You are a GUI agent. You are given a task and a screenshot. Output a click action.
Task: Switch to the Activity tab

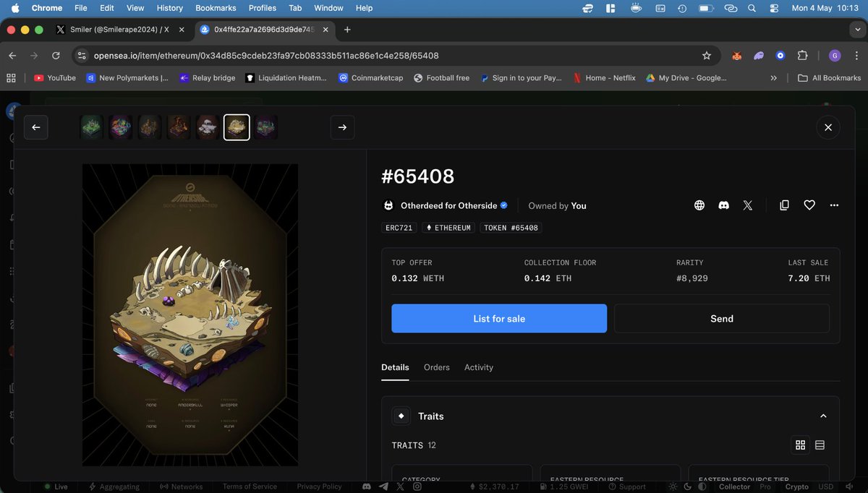479,367
